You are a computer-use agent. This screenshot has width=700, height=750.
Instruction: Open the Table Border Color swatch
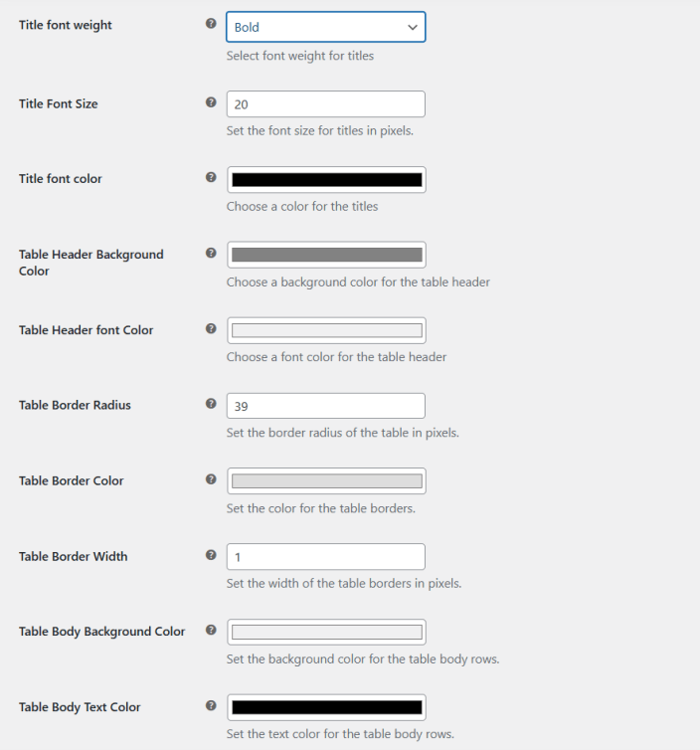[326, 481]
